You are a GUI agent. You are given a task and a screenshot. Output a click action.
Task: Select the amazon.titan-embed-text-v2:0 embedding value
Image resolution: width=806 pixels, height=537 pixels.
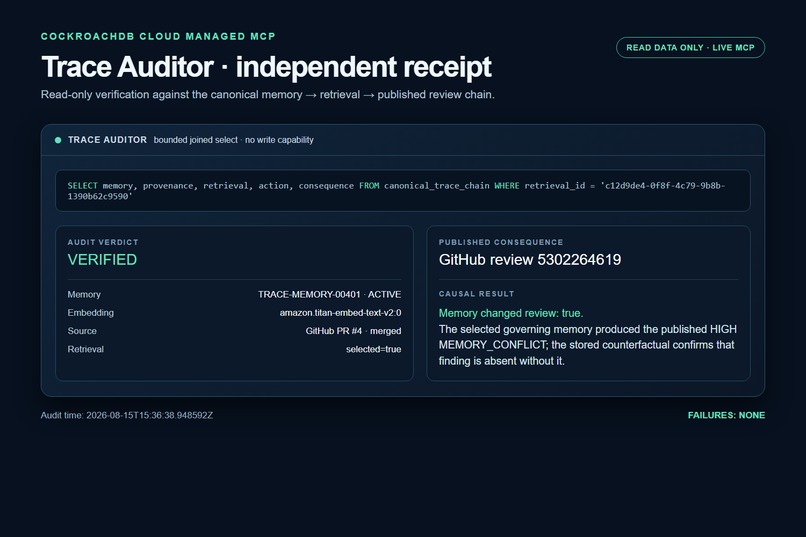[340, 312]
